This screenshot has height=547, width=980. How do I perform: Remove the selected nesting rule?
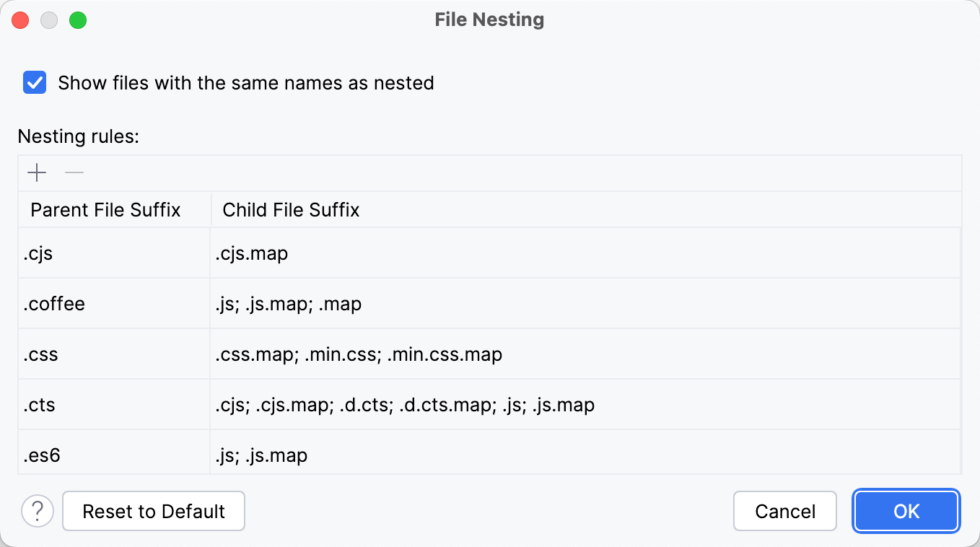(74, 172)
